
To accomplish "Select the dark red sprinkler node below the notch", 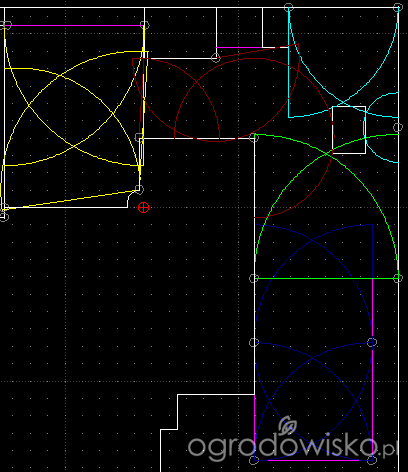I will [216, 58].
